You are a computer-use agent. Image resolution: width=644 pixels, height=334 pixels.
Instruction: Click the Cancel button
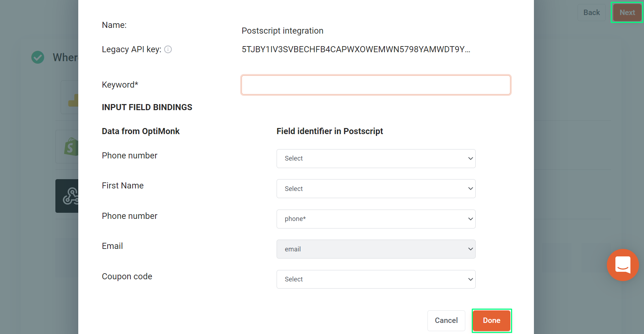point(446,320)
